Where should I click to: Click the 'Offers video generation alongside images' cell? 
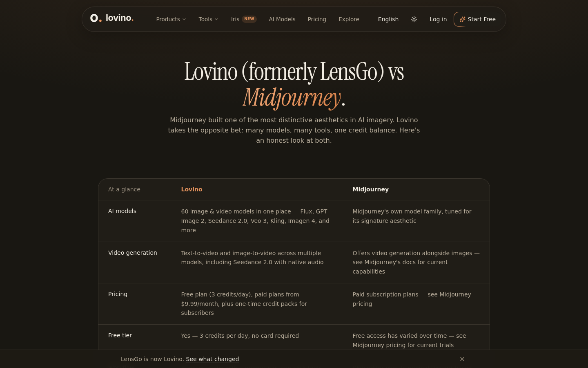click(416, 262)
